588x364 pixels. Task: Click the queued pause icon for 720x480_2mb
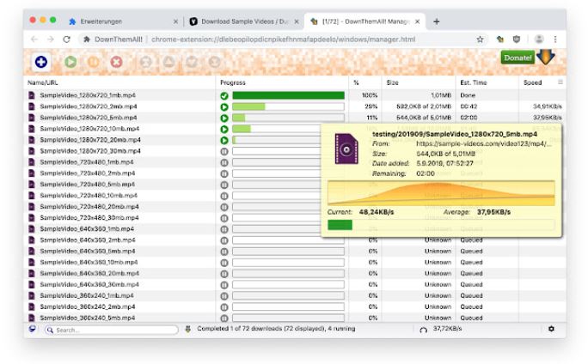pyautogui.click(x=224, y=173)
